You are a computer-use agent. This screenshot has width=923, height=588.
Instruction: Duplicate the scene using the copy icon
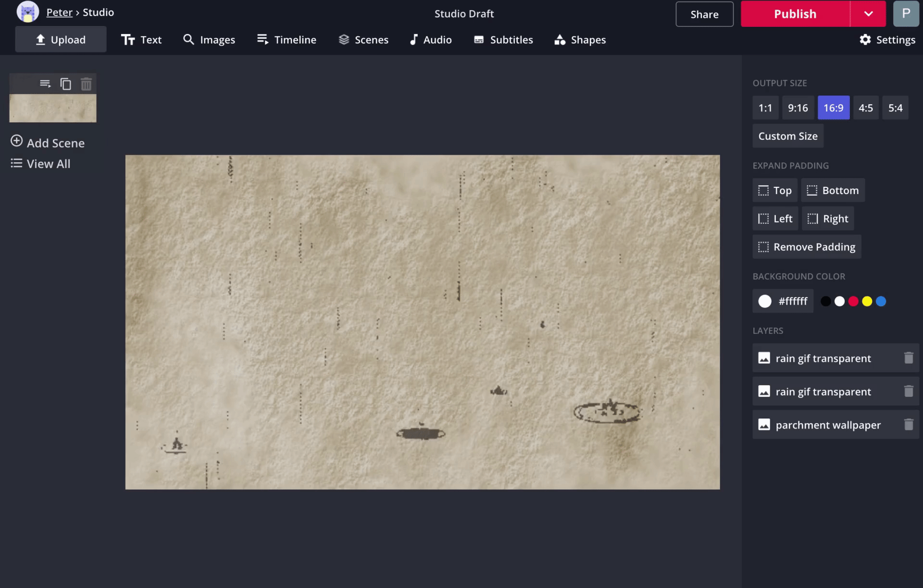(x=66, y=84)
